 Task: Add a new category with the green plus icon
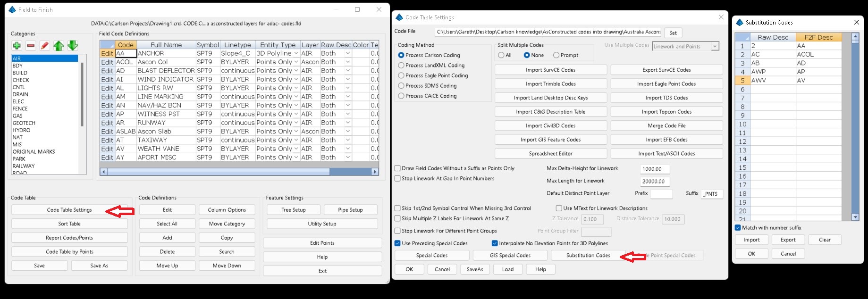[17, 46]
